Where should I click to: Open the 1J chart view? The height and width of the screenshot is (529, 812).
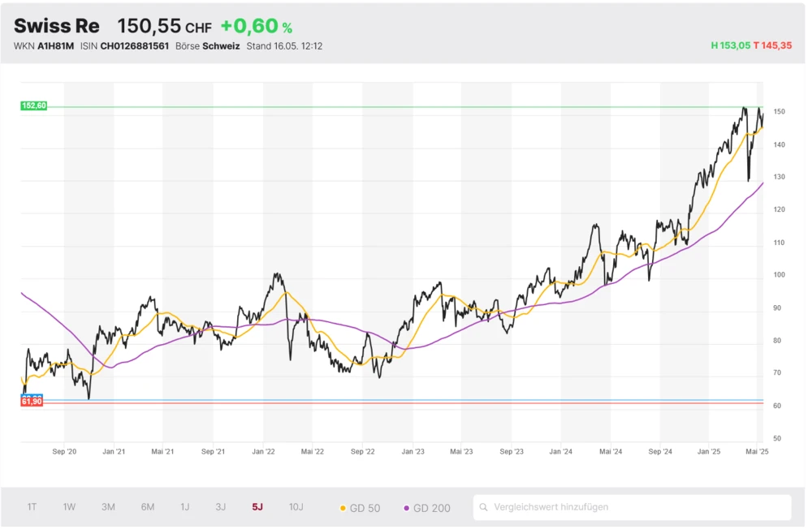(x=184, y=506)
